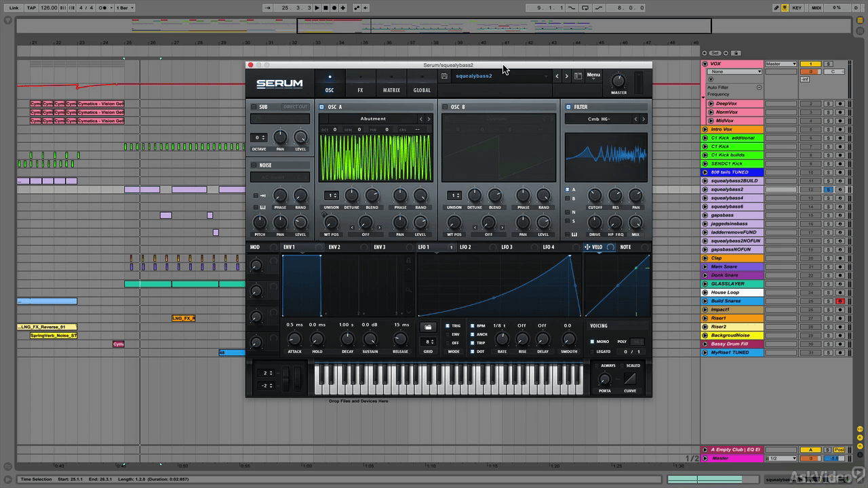The height and width of the screenshot is (488, 868).
Task: Toggle the Punch-In switch icon
Action: pos(571,8)
